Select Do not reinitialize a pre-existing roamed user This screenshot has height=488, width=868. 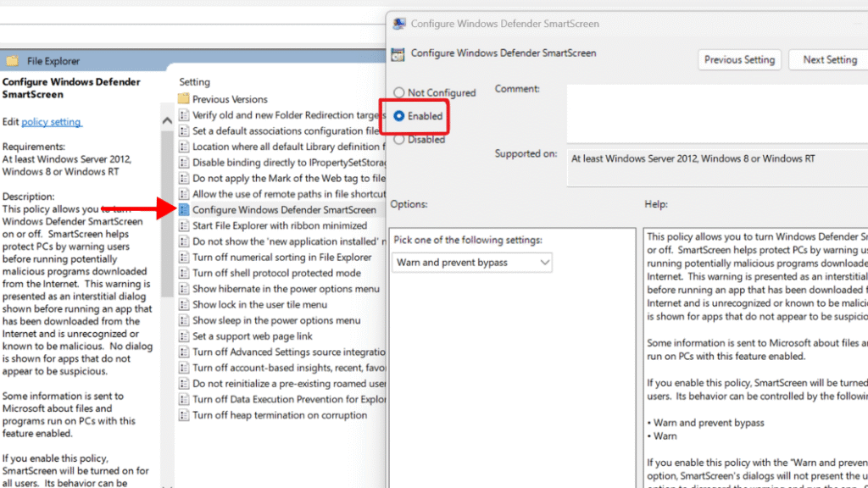288,384
